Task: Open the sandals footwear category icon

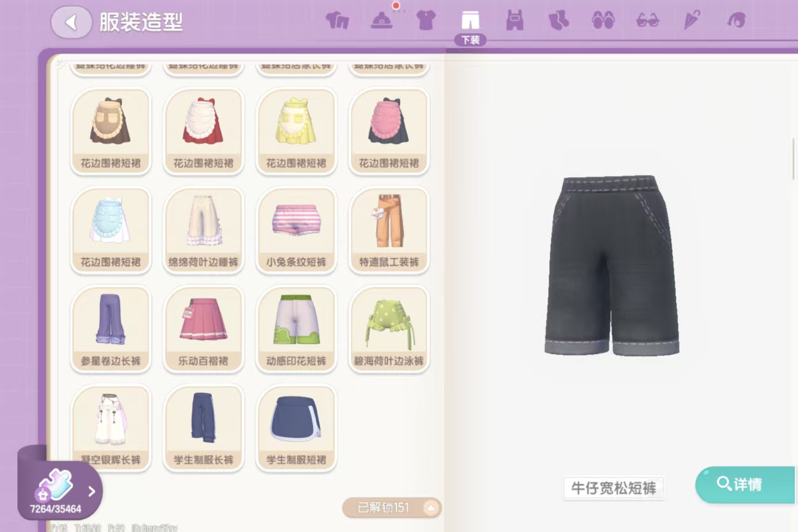Action: click(x=603, y=20)
